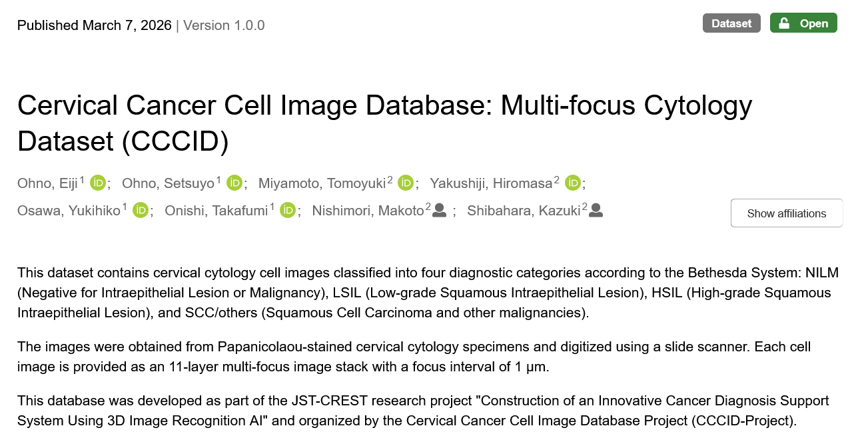Open author link Nishimori, Makoto

click(368, 211)
